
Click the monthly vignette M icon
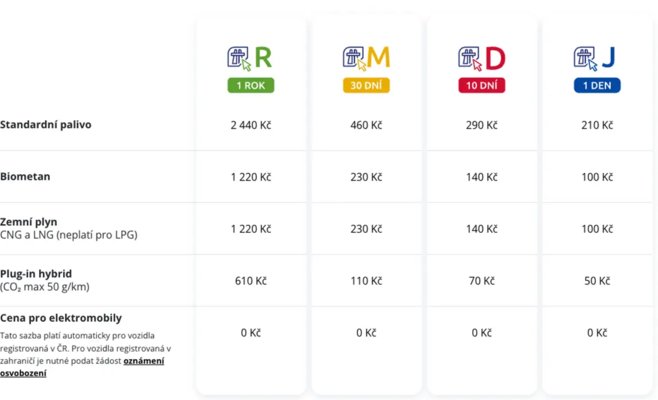(x=366, y=57)
